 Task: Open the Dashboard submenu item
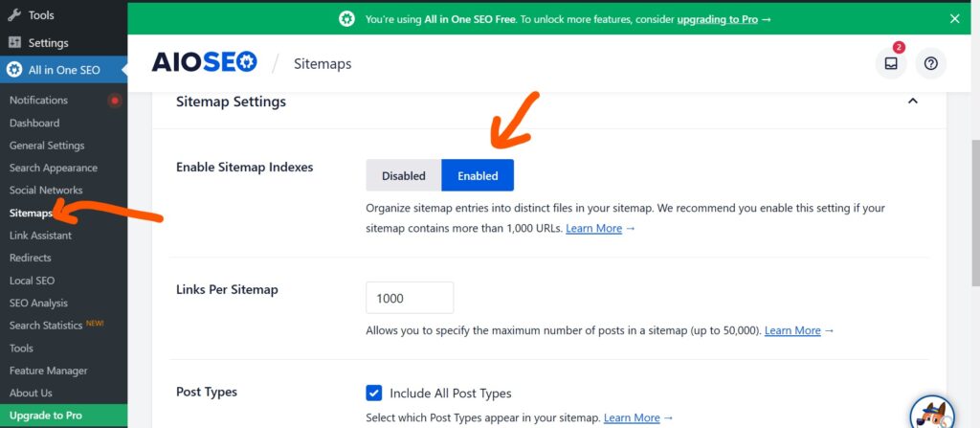34,123
